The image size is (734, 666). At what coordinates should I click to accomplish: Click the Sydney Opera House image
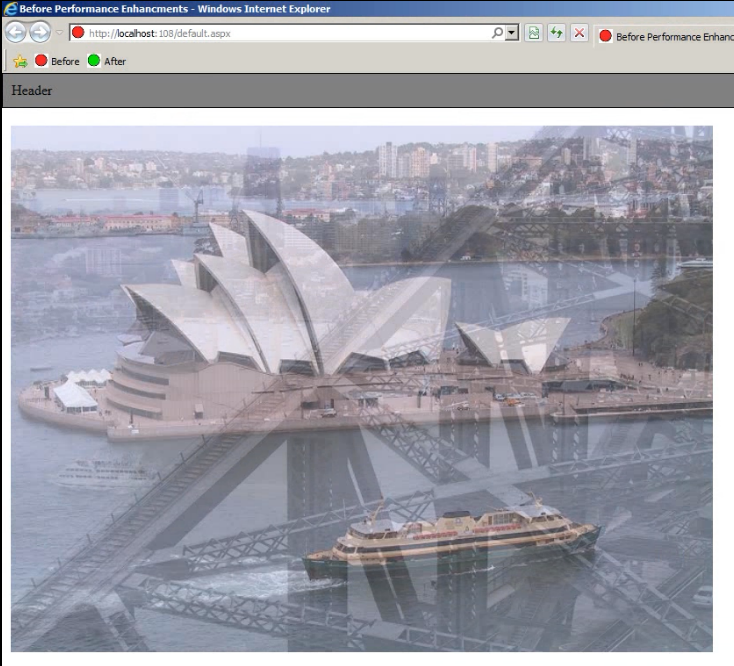362,388
